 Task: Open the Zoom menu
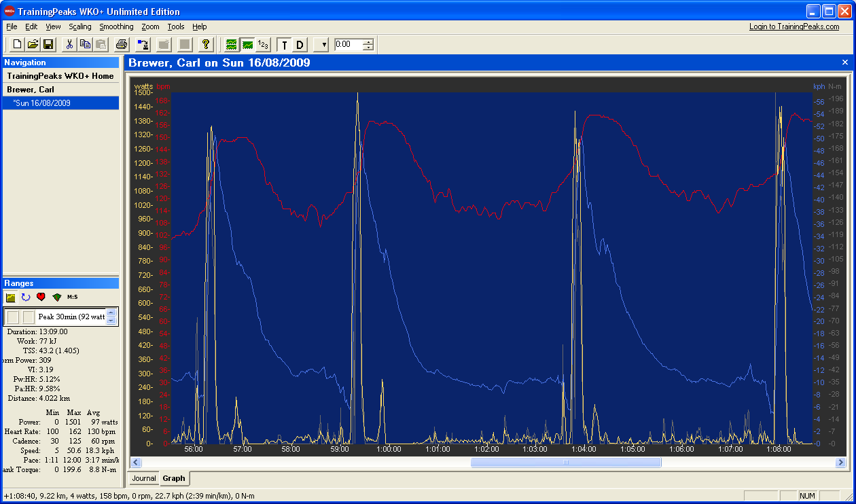point(150,26)
